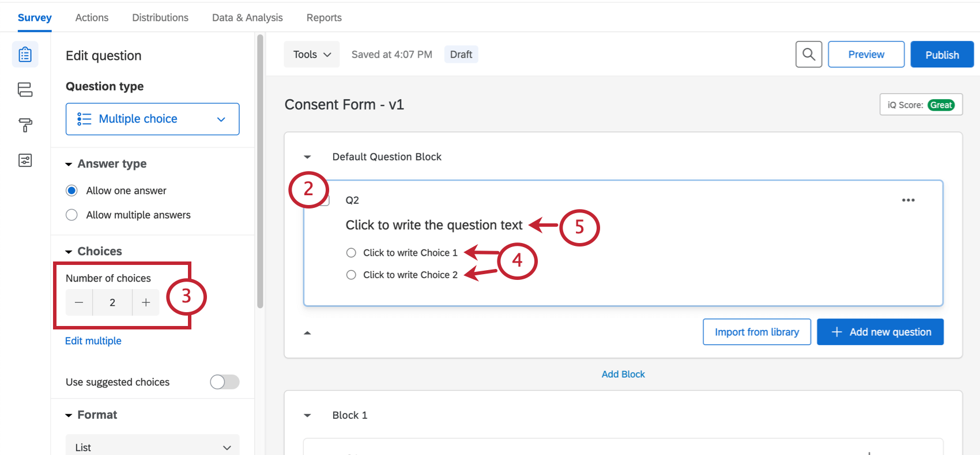The width and height of the screenshot is (980, 455).
Task: Open Q2 three-dot options menu
Action: pos(908,200)
